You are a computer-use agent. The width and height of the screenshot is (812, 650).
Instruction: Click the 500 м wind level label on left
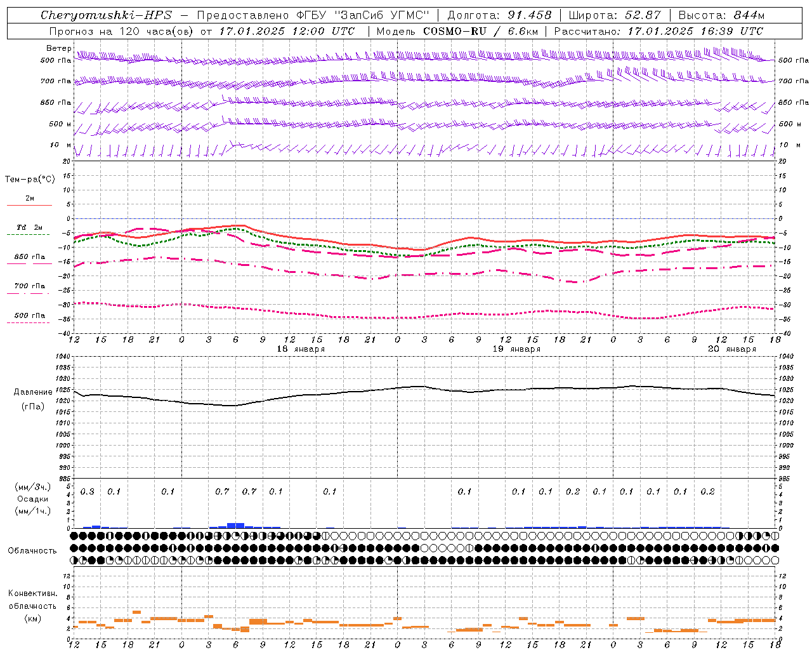click(60, 124)
